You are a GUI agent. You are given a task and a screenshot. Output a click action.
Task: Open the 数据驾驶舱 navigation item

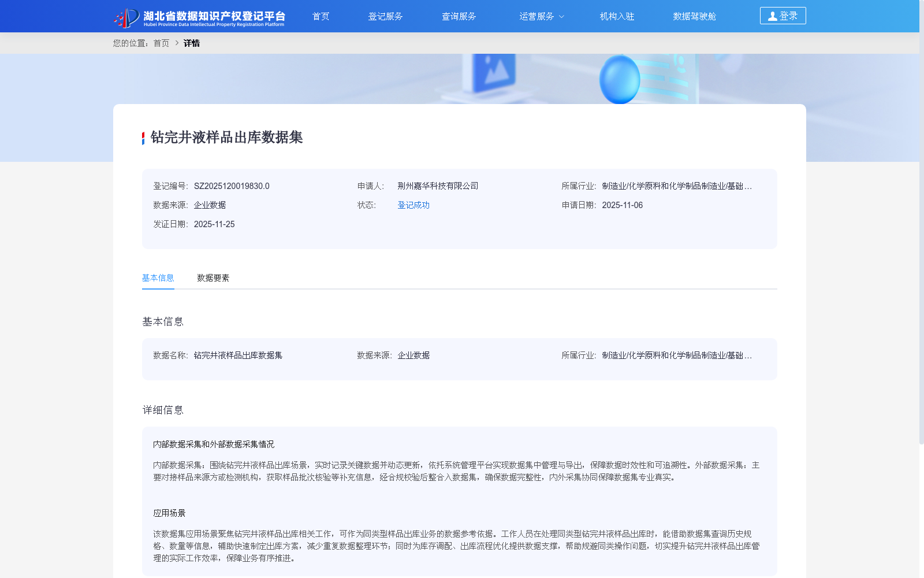tap(695, 16)
